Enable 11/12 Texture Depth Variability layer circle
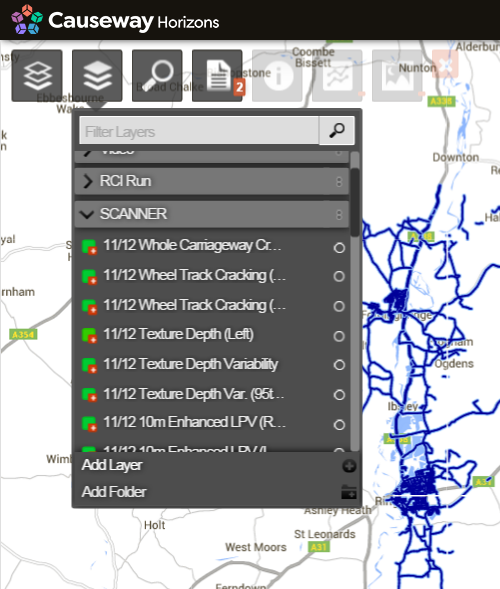 click(339, 365)
